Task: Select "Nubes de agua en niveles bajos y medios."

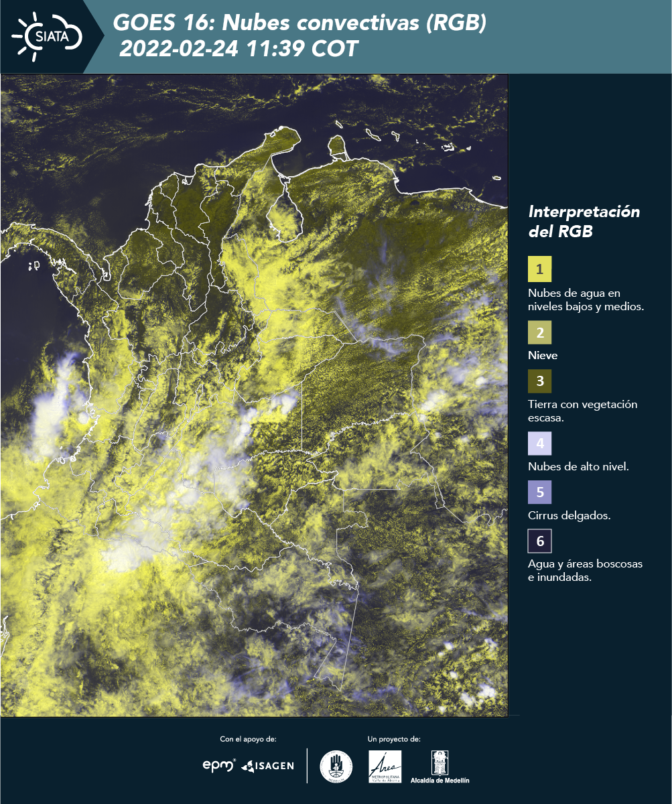Action: 586,300
